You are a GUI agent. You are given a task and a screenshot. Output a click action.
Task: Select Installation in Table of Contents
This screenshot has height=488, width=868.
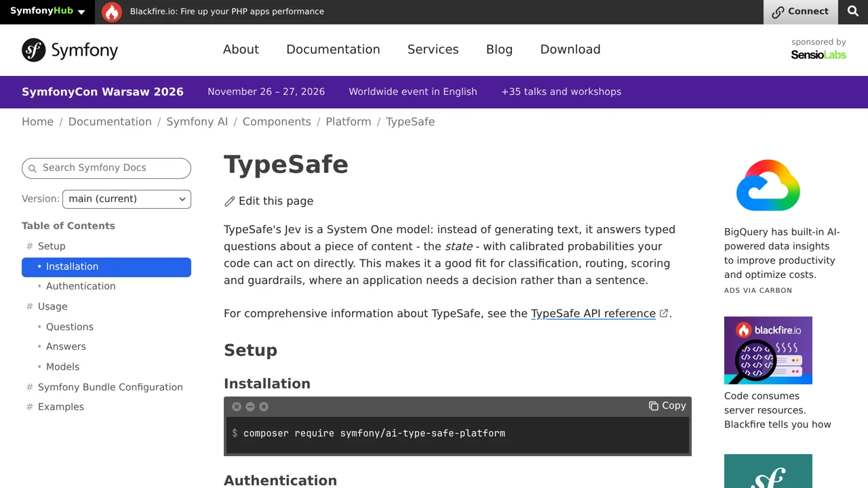pos(106,267)
